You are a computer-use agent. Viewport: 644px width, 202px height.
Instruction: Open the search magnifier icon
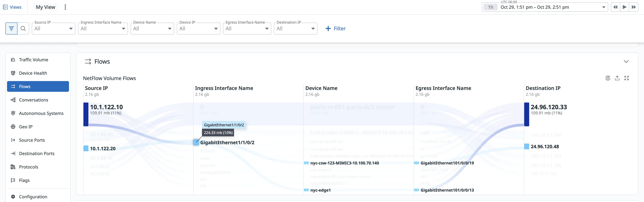(x=23, y=28)
